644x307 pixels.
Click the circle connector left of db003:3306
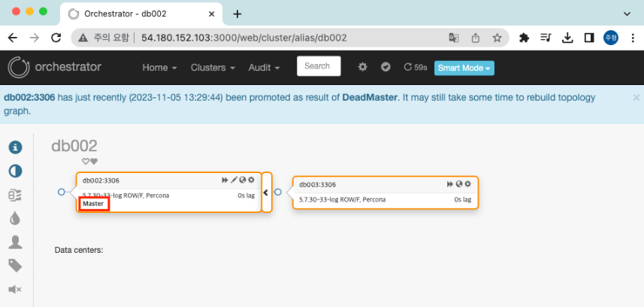[278, 192]
